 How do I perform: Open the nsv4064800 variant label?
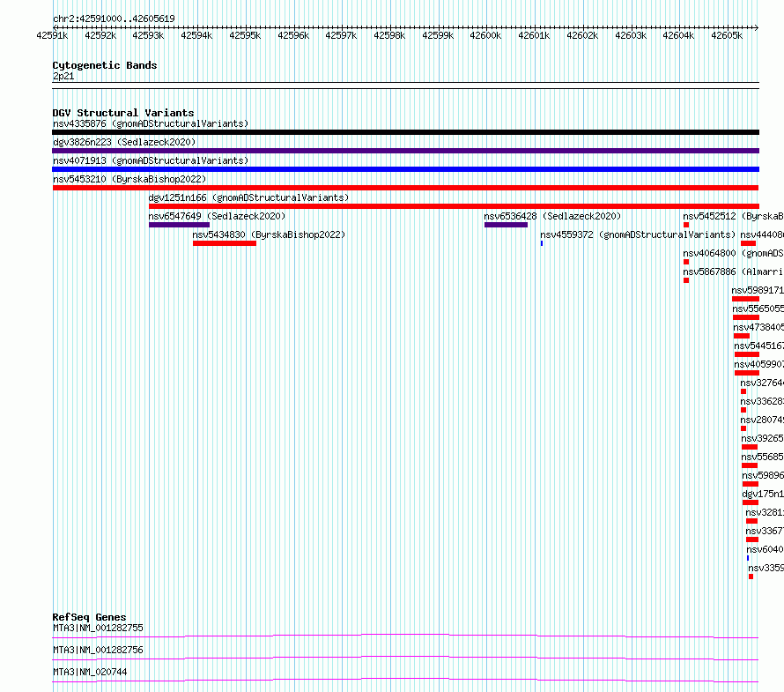pos(733,253)
